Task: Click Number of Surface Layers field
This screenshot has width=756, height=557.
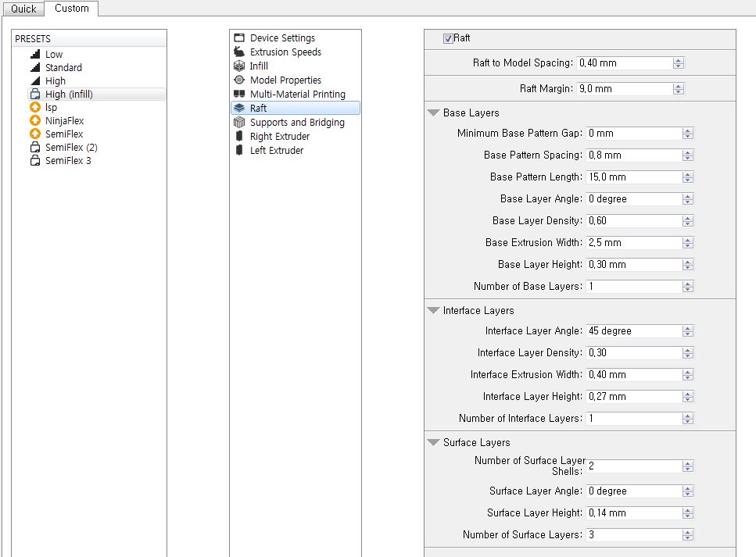Action: 635,535
